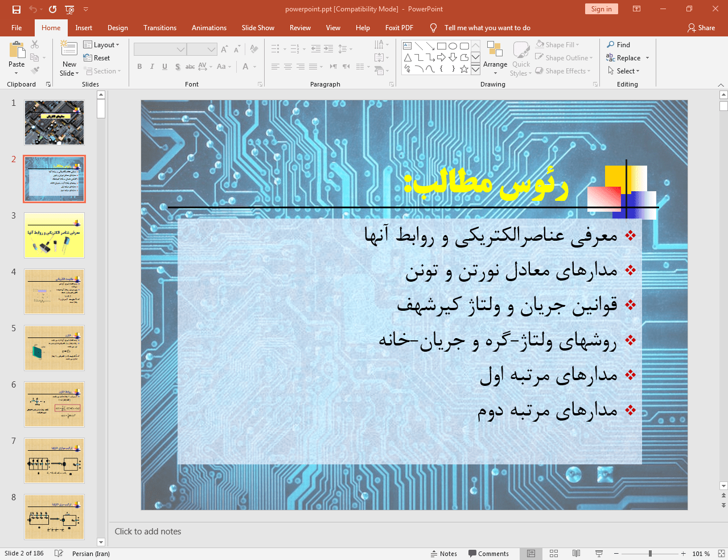
Task: Click the Save icon in the title bar
Action: point(17,9)
